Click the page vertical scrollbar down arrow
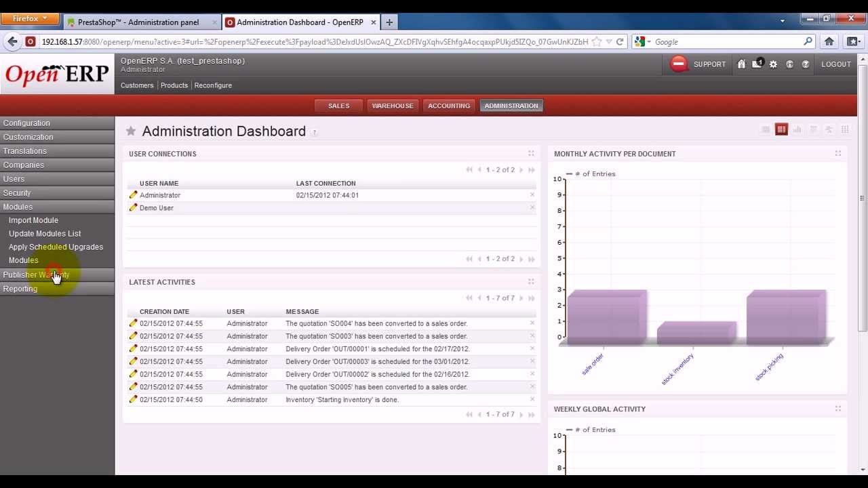Image resolution: width=868 pixels, height=488 pixels. tap(862, 470)
